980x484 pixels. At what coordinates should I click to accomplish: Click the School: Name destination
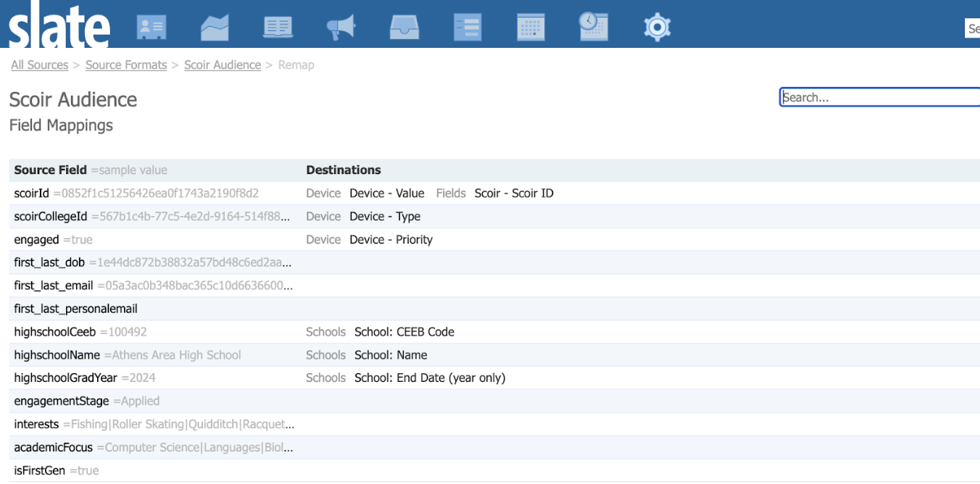click(x=391, y=356)
